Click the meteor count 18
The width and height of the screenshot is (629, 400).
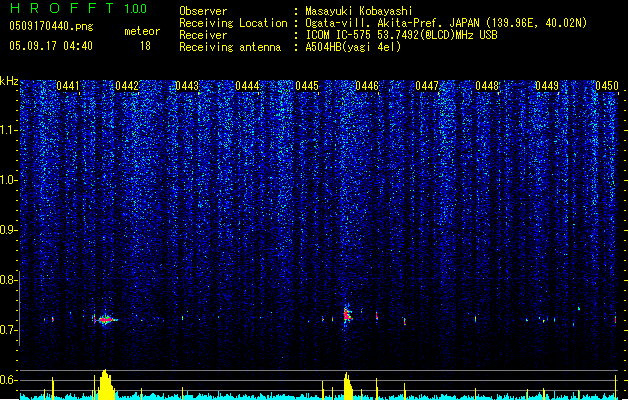(x=145, y=46)
